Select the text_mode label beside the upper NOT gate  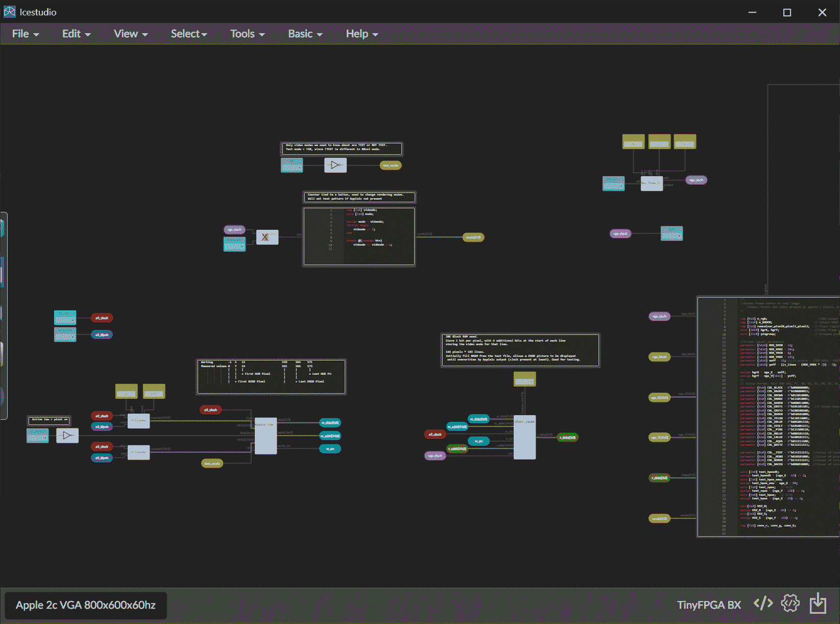coord(391,165)
